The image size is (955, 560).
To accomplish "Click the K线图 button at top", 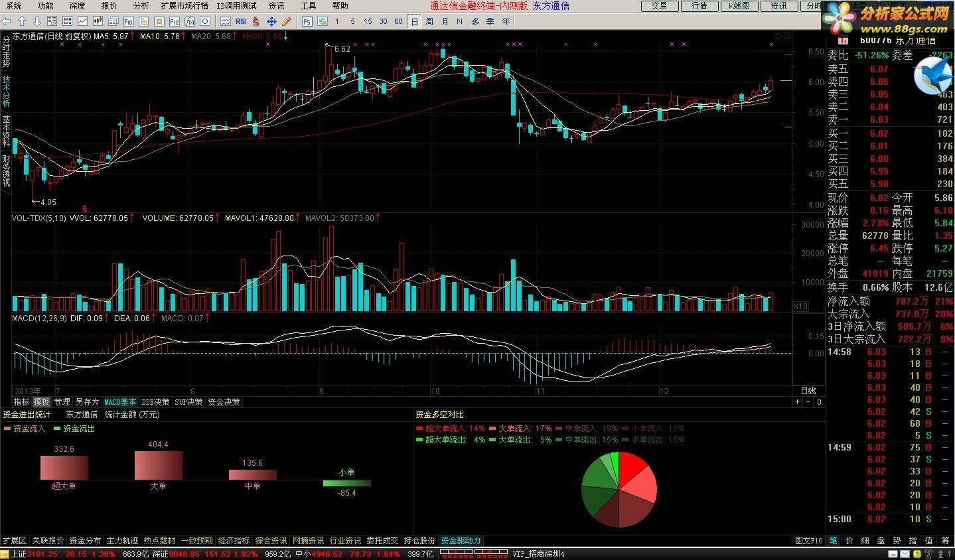I will point(739,6).
